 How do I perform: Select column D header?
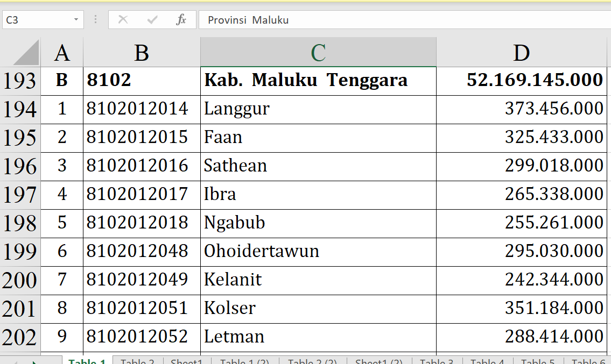pyautogui.click(x=522, y=53)
